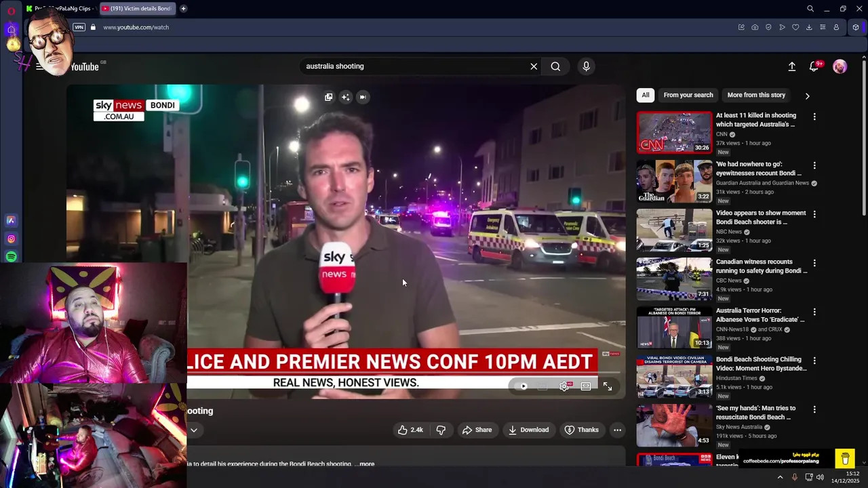Open Spotify in Opera sidebar
Image resolution: width=868 pixels, height=488 pixels.
(11, 257)
